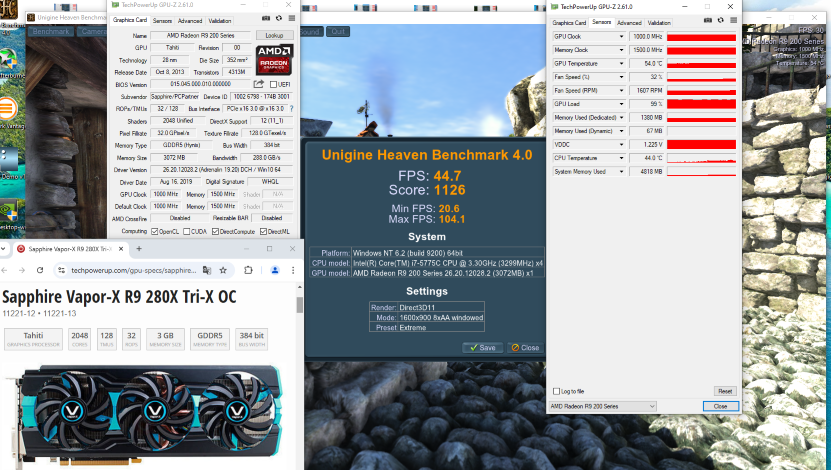Close the Sapphire Vapor-X browser tab
This screenshot has height=470, width=831.
pos(121,249)
